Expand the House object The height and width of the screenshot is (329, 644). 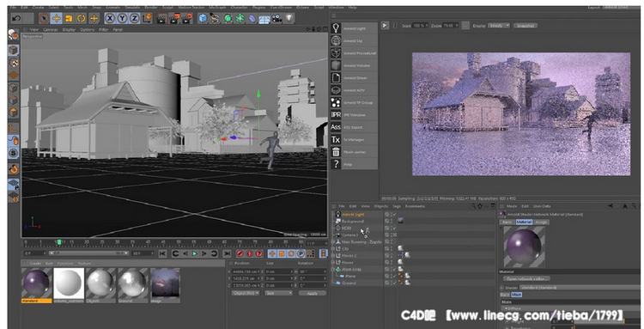[x=333, y=263]
